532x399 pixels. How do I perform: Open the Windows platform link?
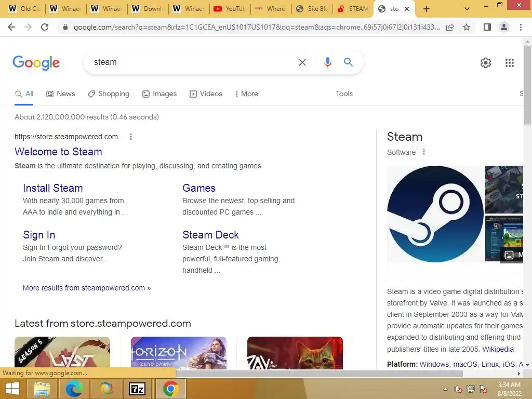[435, 364]
